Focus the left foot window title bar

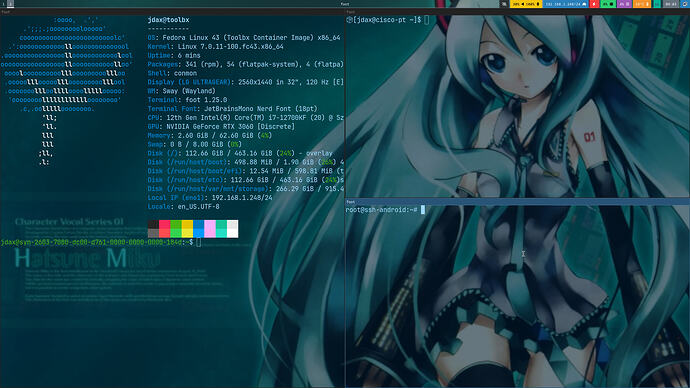tap(172, 12)
